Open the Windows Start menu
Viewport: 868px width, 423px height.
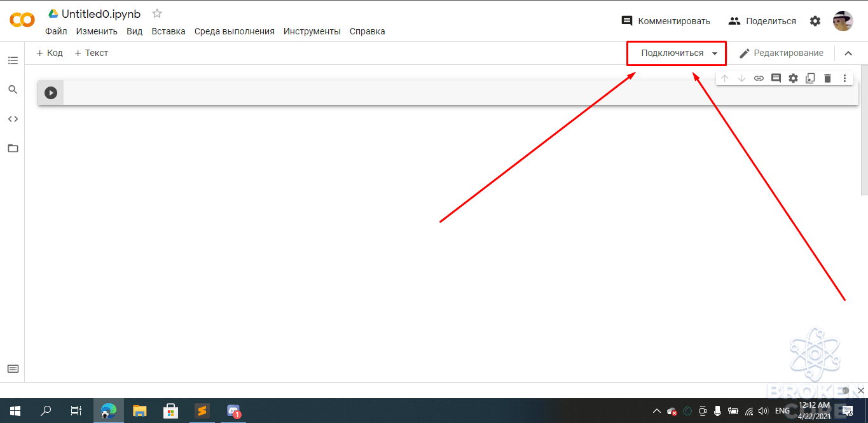pyautogui.click(x=14, y=411)
